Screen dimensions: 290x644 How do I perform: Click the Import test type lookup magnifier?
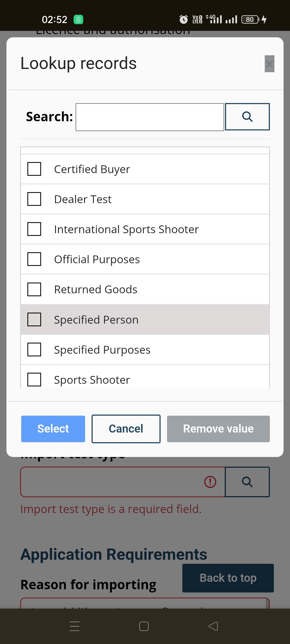pos(247,482)
